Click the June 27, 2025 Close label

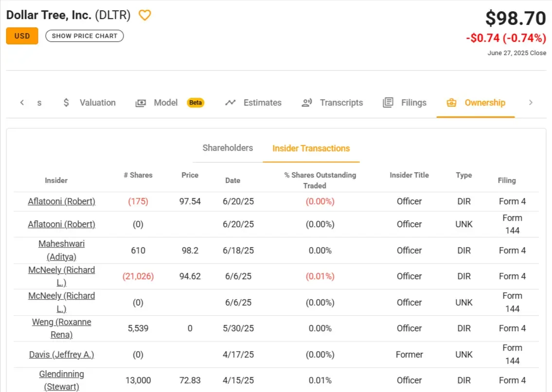(517, 53)
